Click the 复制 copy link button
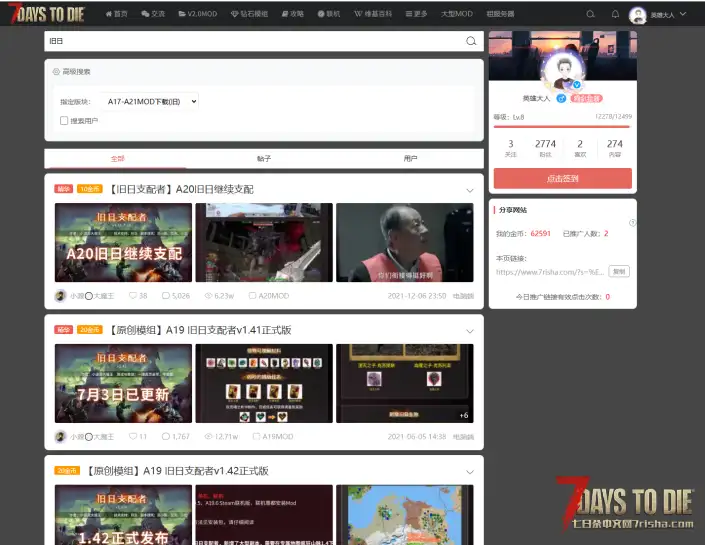This screenshot has width=705, height=545. pos(619,272)
